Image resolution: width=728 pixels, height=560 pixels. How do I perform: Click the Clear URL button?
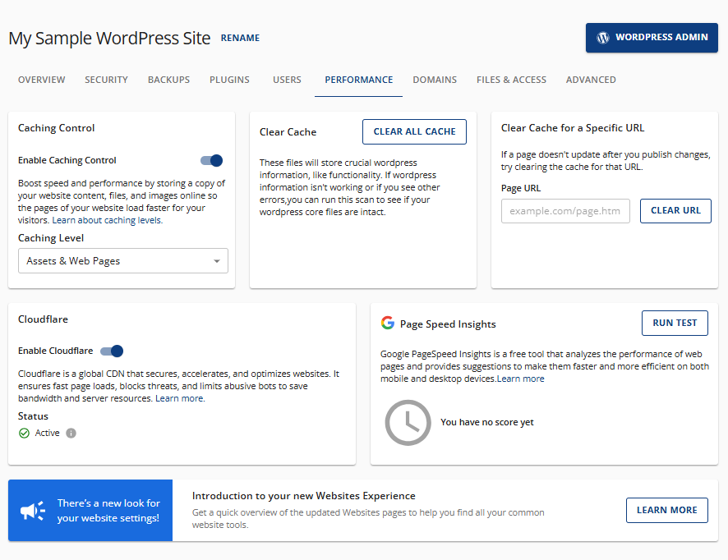675,211
